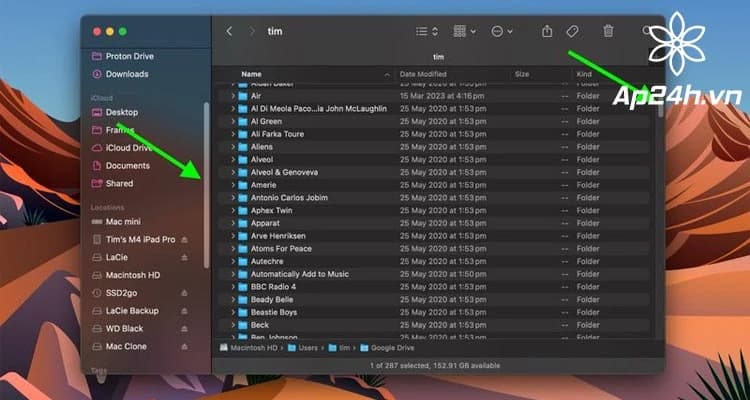Image resolution: width=750 pixels, height=400 pixels.
Task: Eject the LaCie drive
Action: point(185,257)
